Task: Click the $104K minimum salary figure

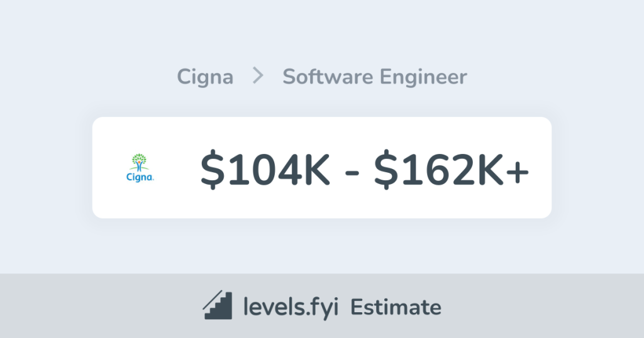Action: (x=265, y=170)
